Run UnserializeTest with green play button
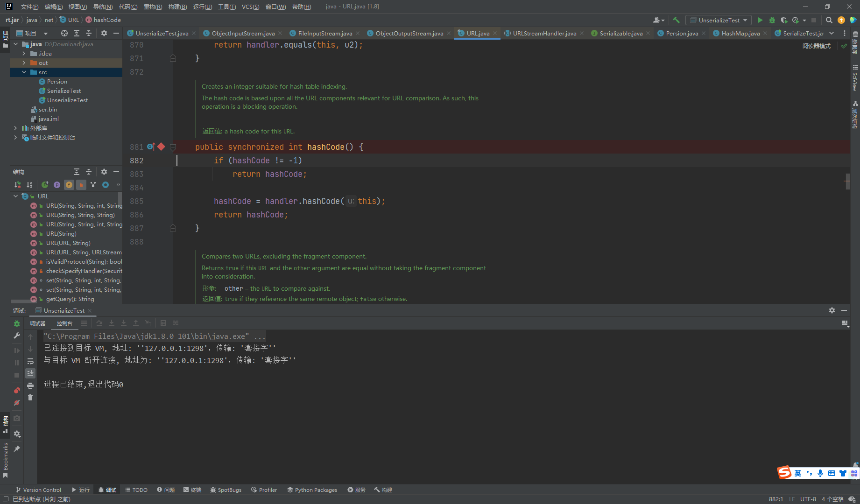Screen dimensions: 860x504 760,20
